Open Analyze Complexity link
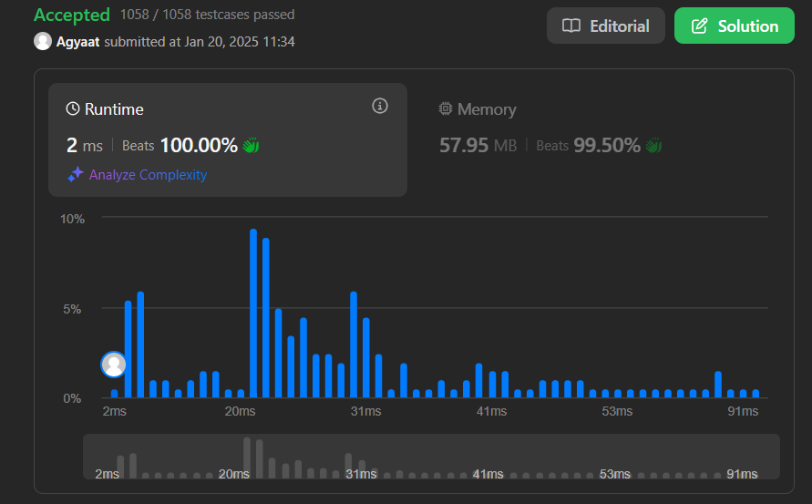The image size is (812, 504). 148,175
